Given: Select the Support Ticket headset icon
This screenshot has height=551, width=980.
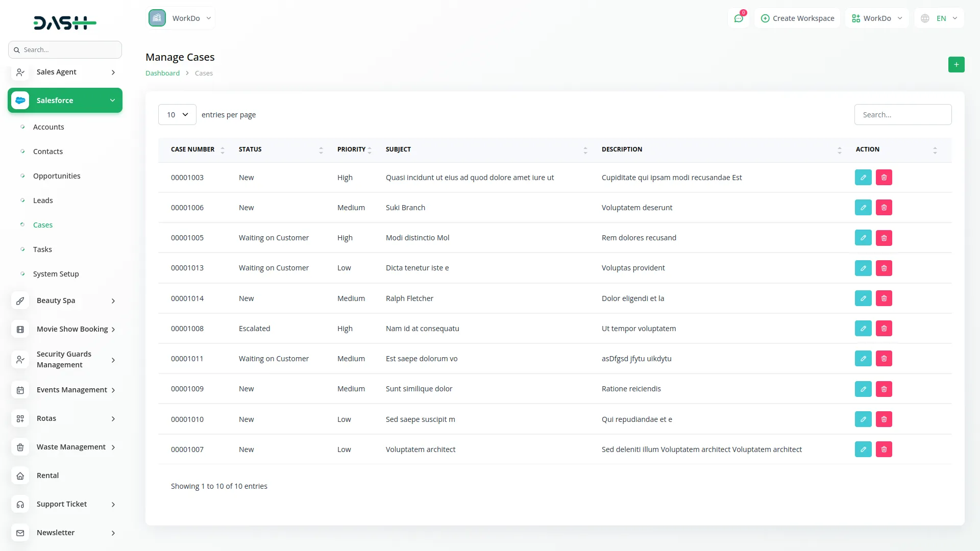Looking at the screenshot, I should coord(20,504).
